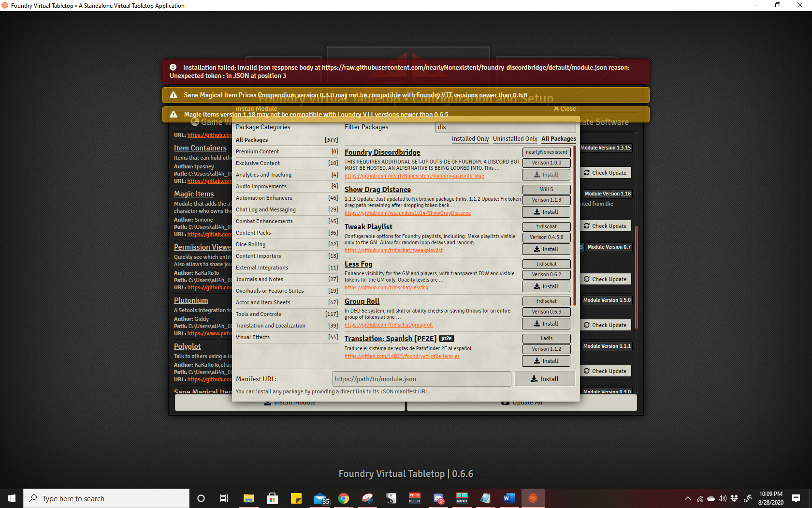This screenshot has width=812, height=508.
Task: Install the Show Drag Distance module
Action: (x=546, y=211)
